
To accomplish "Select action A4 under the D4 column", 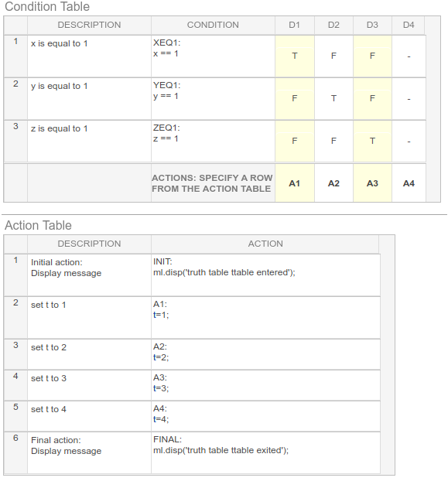I will 409,183.
